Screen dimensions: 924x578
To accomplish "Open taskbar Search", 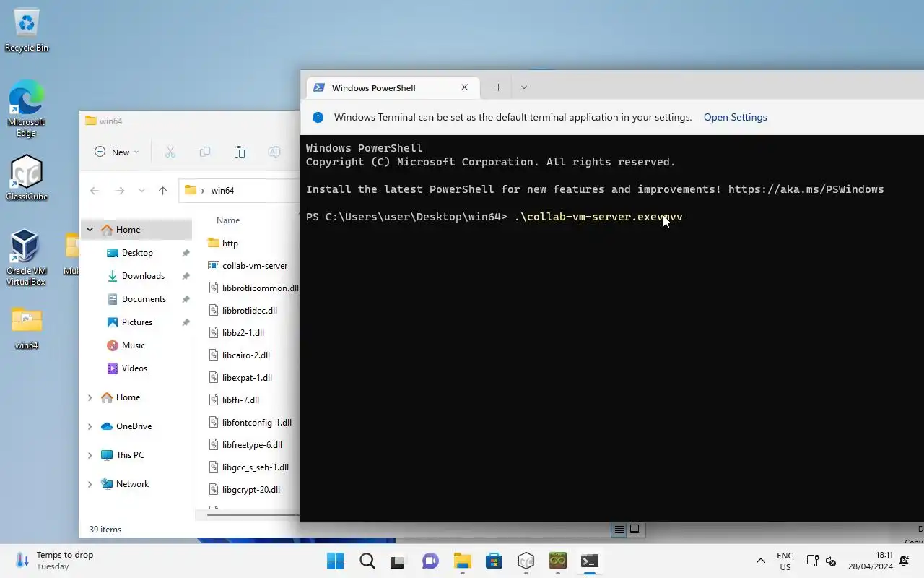I will 367,561.
